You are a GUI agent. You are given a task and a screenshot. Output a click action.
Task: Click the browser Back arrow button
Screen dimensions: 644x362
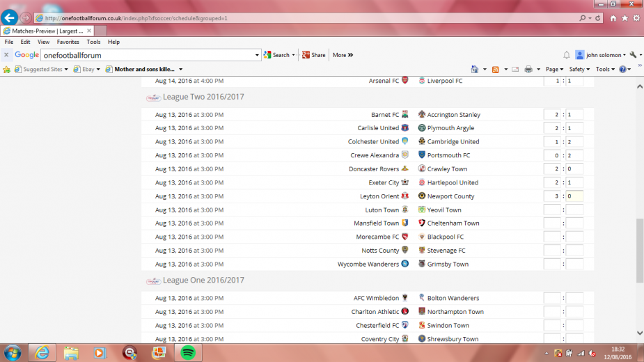pos(9,17)
